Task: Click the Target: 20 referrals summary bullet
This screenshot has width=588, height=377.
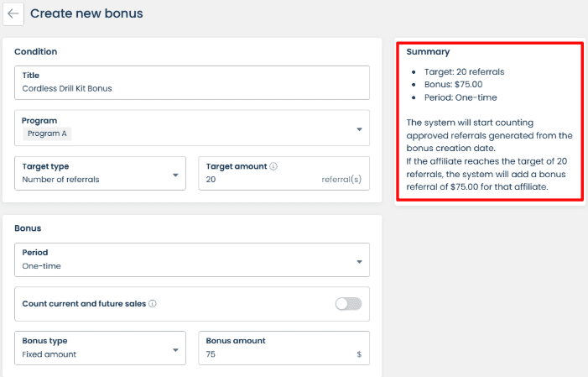Action: tap(463, 71)
